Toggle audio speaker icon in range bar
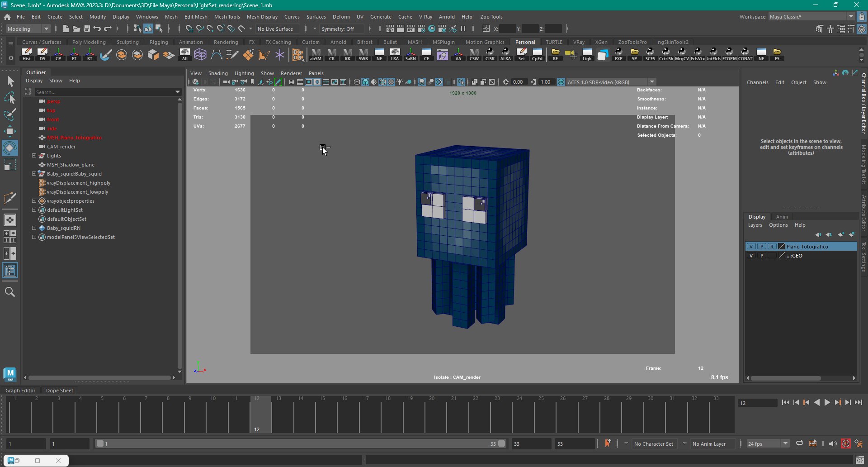Viewport: 868px width, 467px height. click(x=832, y=443)
